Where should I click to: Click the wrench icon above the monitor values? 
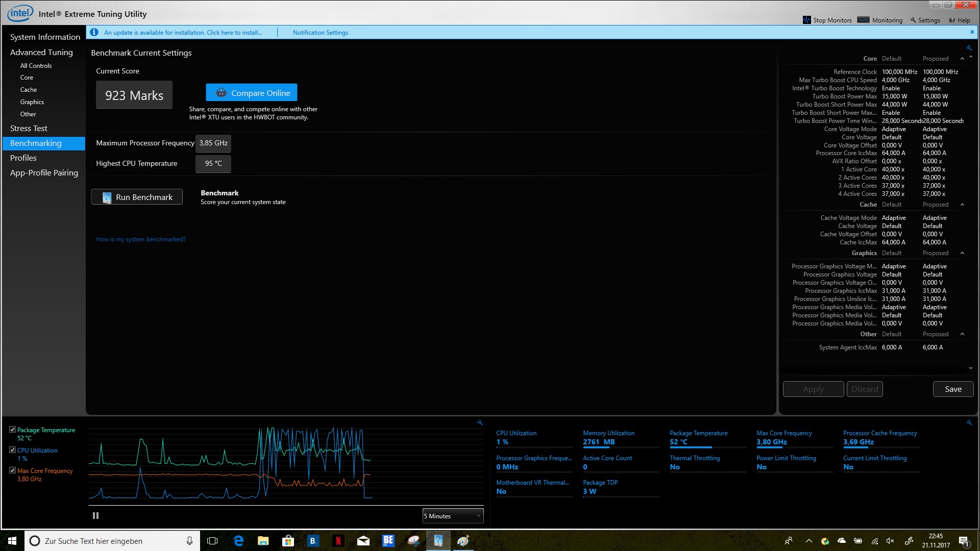(x=969, y=422)
